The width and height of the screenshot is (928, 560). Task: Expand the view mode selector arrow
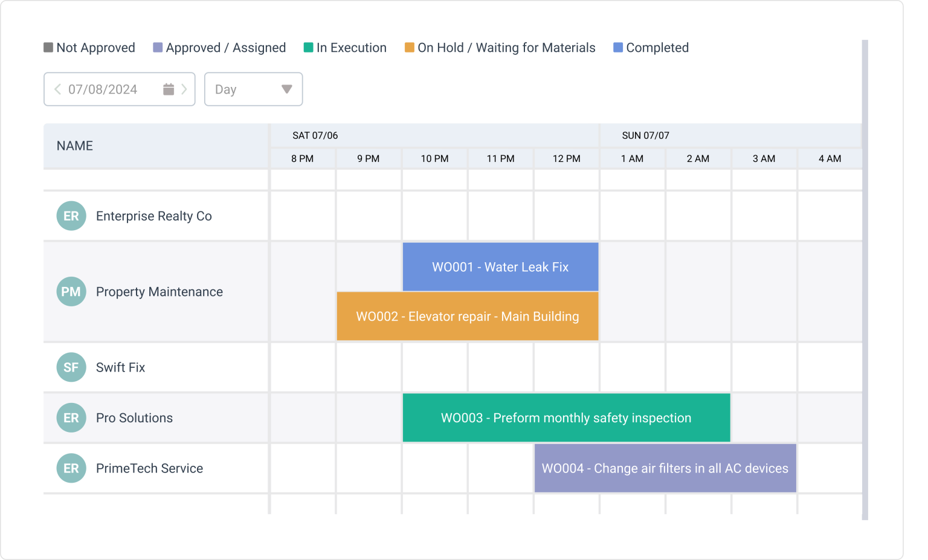286,89
